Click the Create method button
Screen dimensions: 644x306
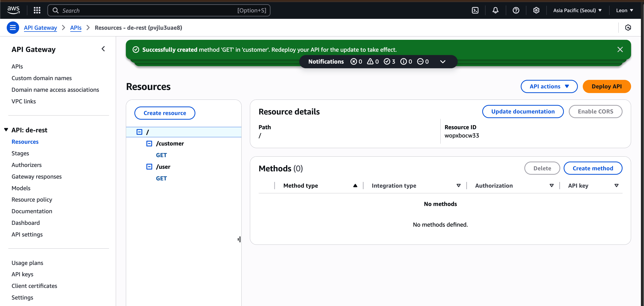click(x=593, y=168)
